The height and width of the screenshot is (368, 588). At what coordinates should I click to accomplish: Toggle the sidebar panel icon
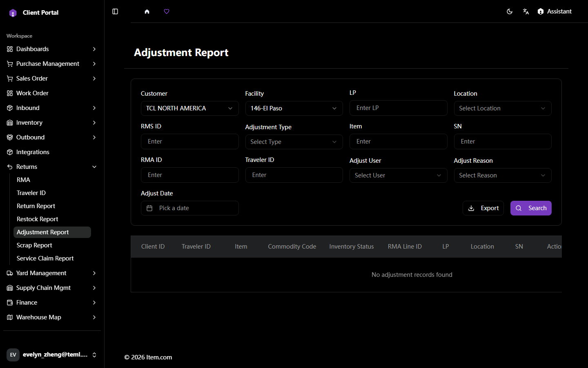pos(115,11)
